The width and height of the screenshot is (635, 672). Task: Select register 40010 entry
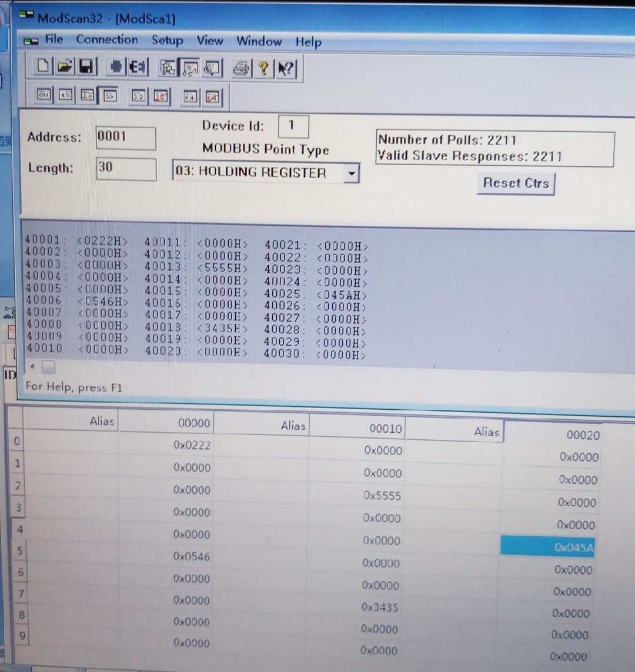[x=78, y=349]
